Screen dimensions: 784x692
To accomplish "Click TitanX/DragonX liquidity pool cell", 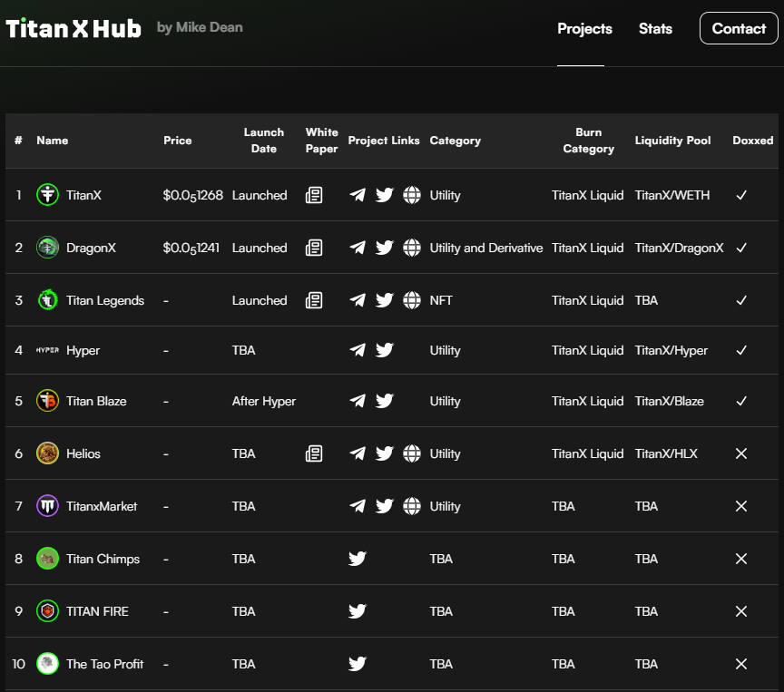I will tap(679, 249).
